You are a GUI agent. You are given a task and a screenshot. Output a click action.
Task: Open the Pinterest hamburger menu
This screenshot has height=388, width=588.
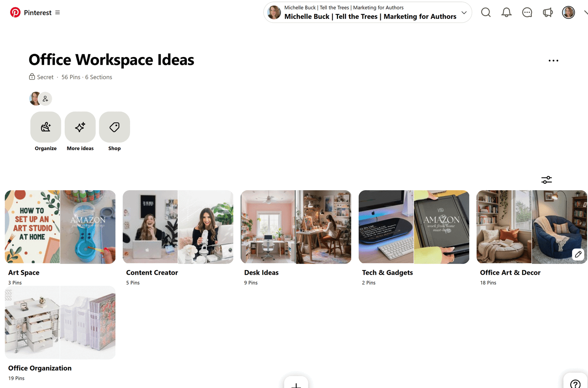[57, 12]
